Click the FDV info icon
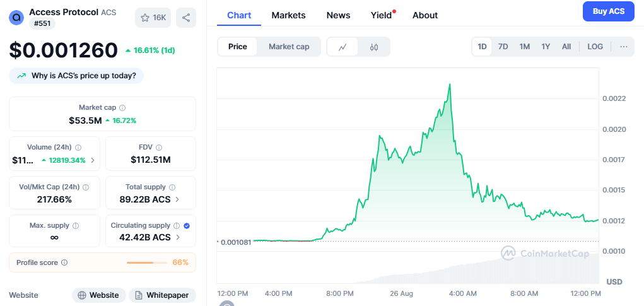 click(x=159, y=148)
